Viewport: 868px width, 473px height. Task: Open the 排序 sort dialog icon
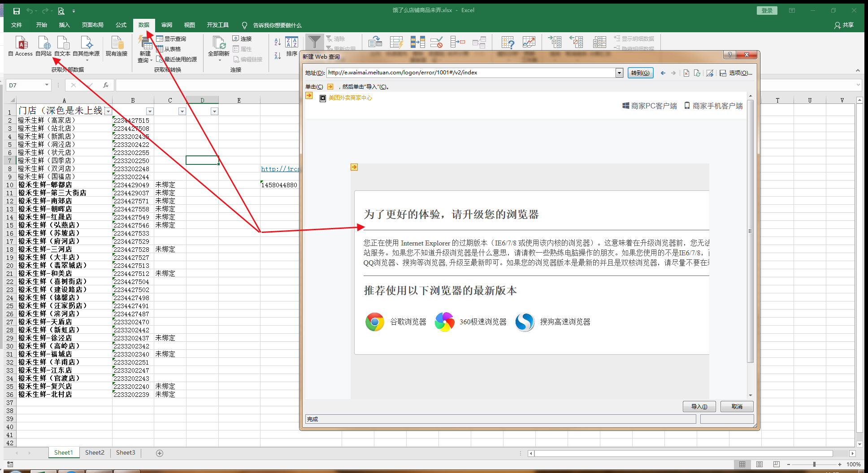click(291, 47)
